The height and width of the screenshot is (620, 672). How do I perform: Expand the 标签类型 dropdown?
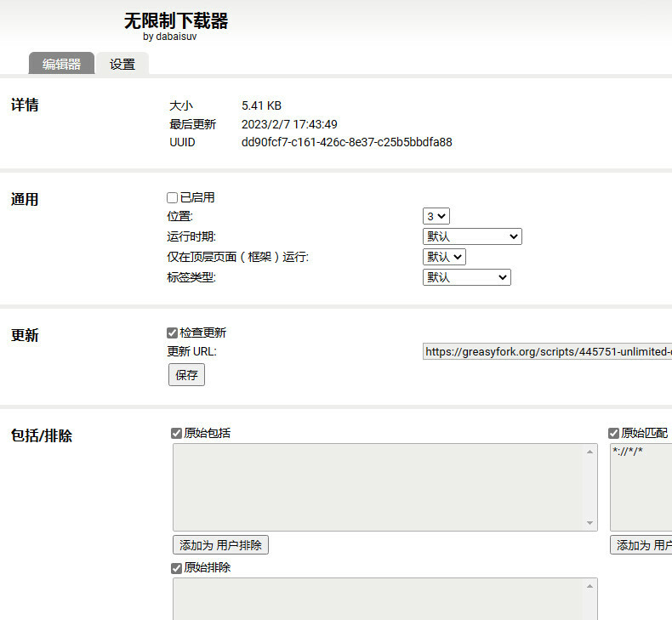click(x=466, y=277)
